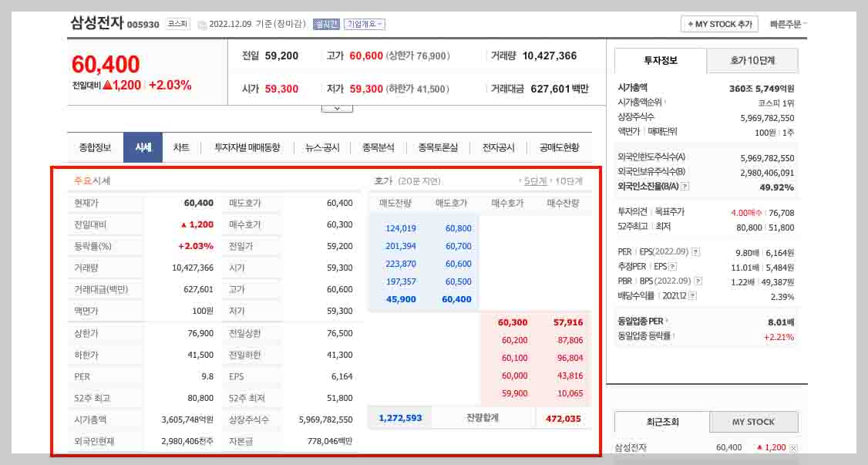Viewport: 868px width, 465px height.
Task: Click the 매도잔량 column header
Action: 395,203
